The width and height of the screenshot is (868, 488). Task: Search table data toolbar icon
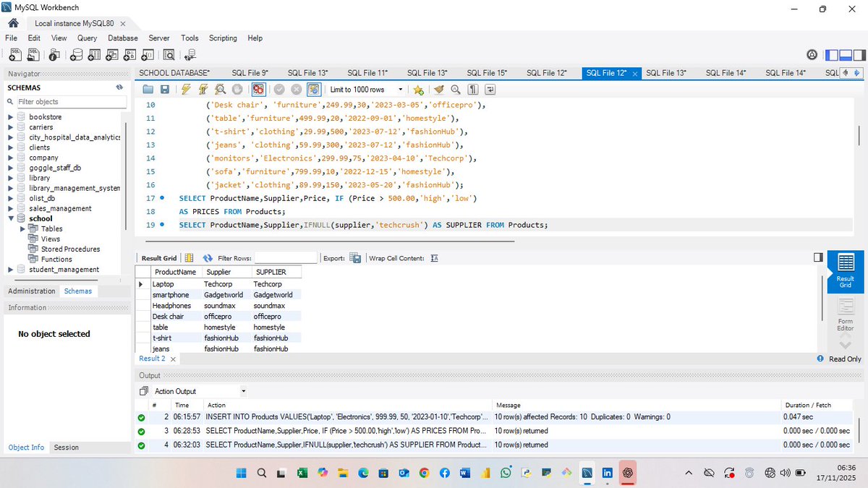169,54
